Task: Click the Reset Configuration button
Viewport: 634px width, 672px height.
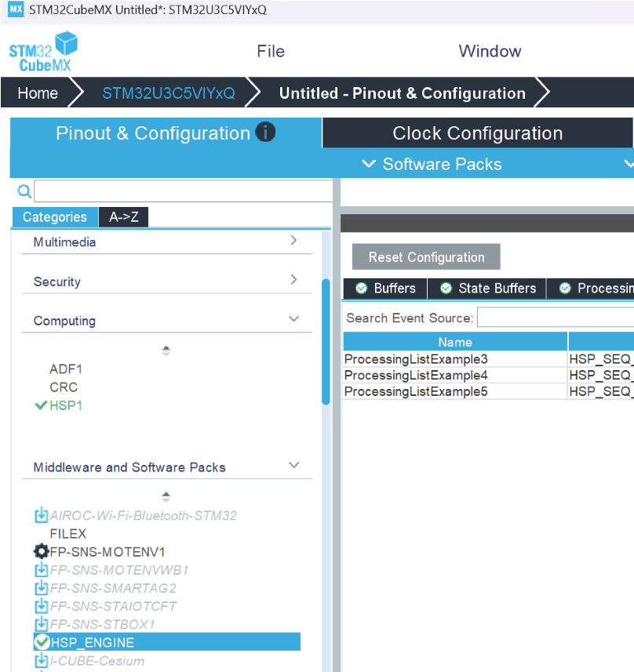Action: [x=426, y=256]
